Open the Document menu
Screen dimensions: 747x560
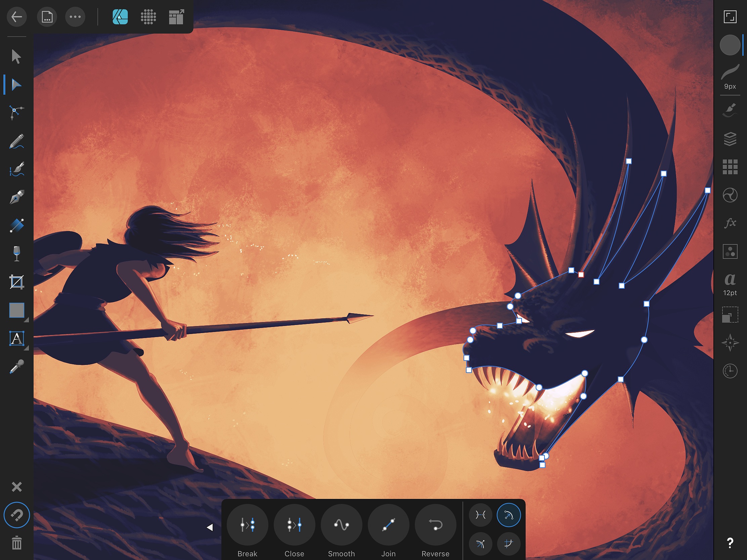(x=47, y=16)
